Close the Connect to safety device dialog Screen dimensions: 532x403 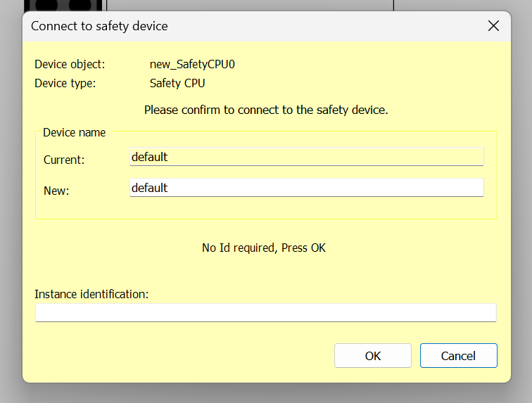click(493, 26)
